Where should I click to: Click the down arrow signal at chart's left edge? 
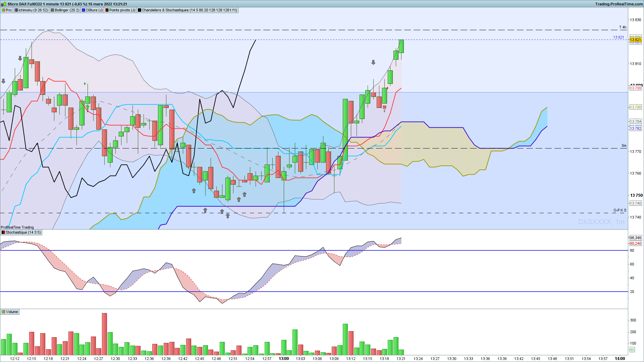pyautogui.click(x=3, y=81)
